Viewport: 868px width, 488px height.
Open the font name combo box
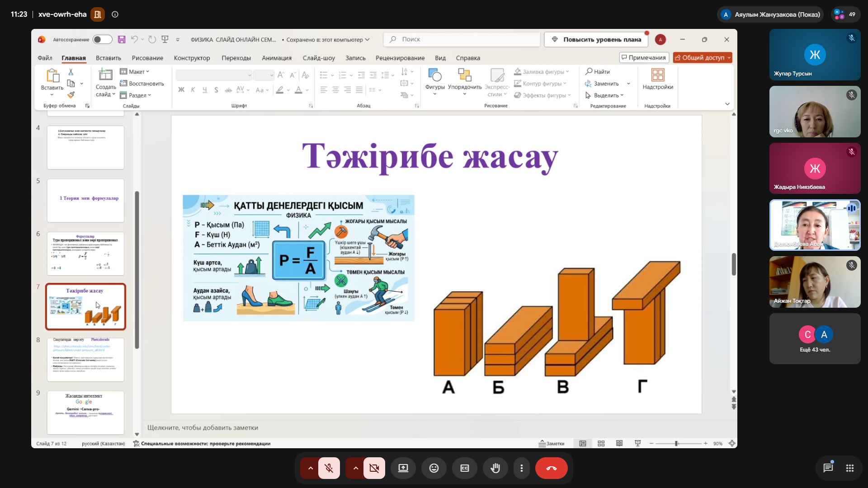(x=214, y=75)
